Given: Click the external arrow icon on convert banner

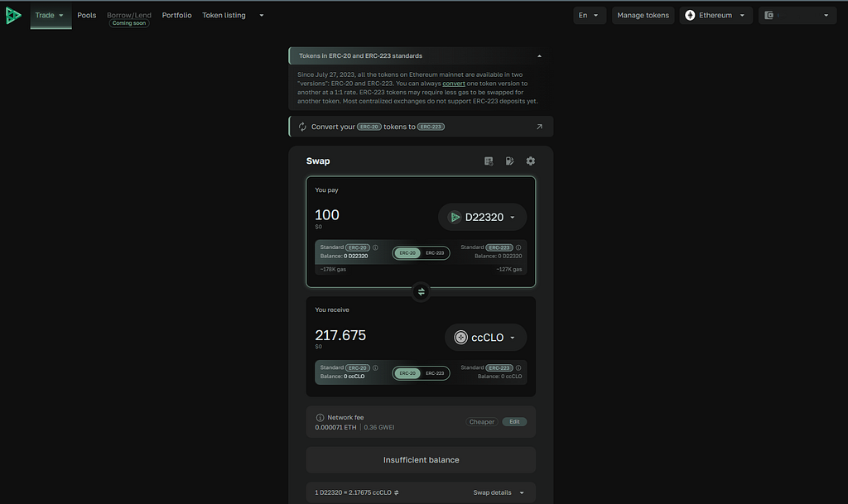Looking at the screenshot, I should point(539,127).
